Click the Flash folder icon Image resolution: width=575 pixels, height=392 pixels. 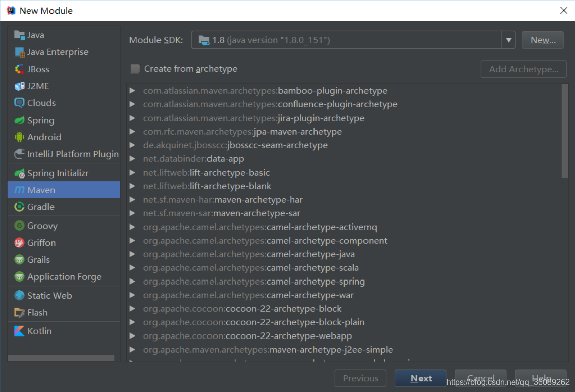click(19, 312)
